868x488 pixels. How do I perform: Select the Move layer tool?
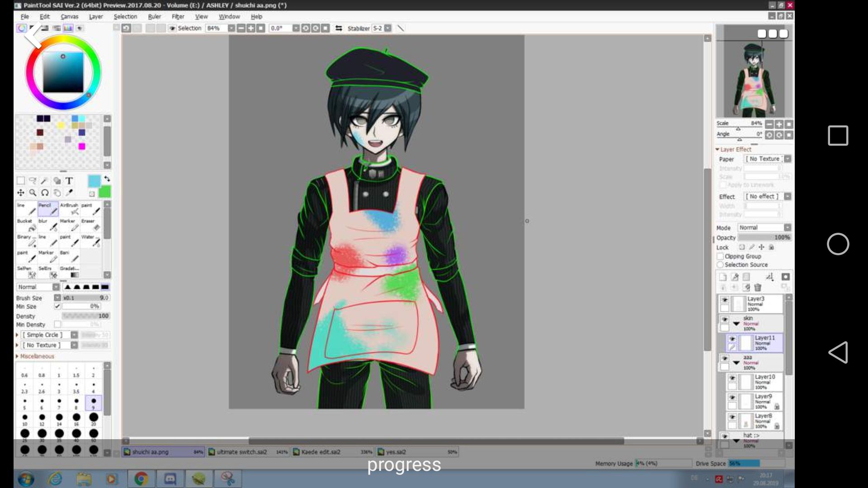[21, 193]
